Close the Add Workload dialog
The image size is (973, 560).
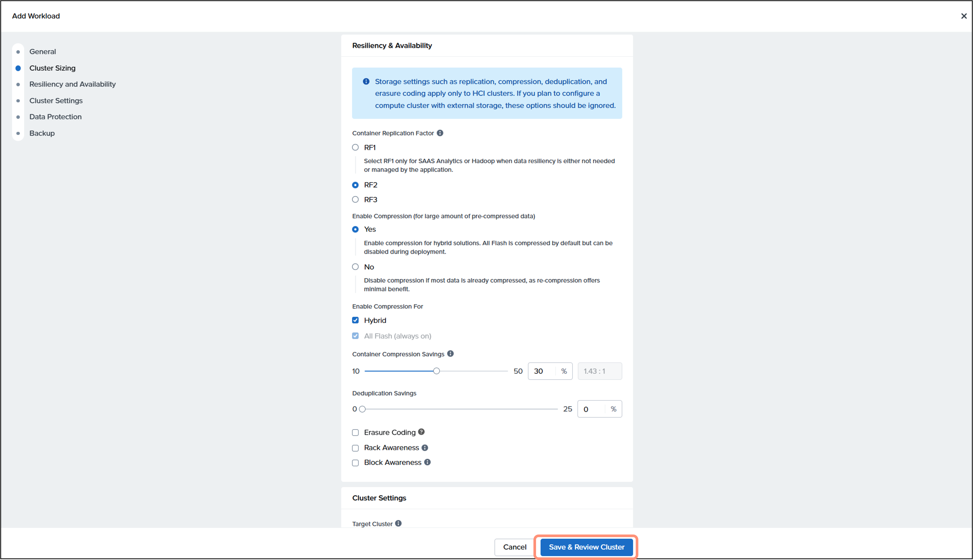pyautogui.click(x=963, y=16)
